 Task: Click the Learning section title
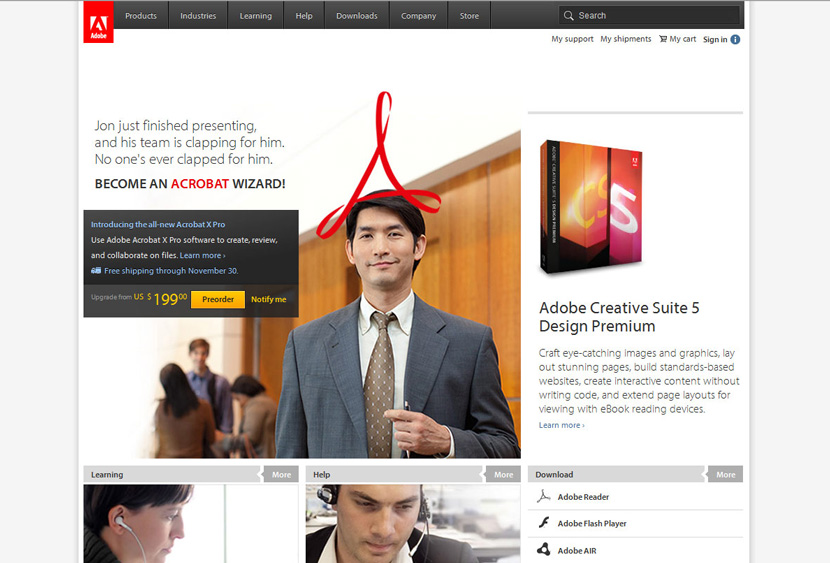(107, 475)
